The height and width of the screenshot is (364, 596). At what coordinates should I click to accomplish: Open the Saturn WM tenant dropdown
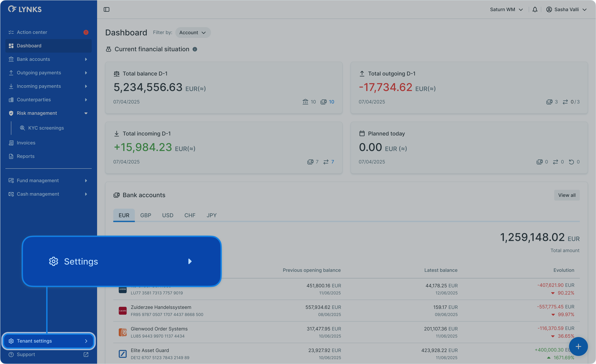[x=506, y=9]
